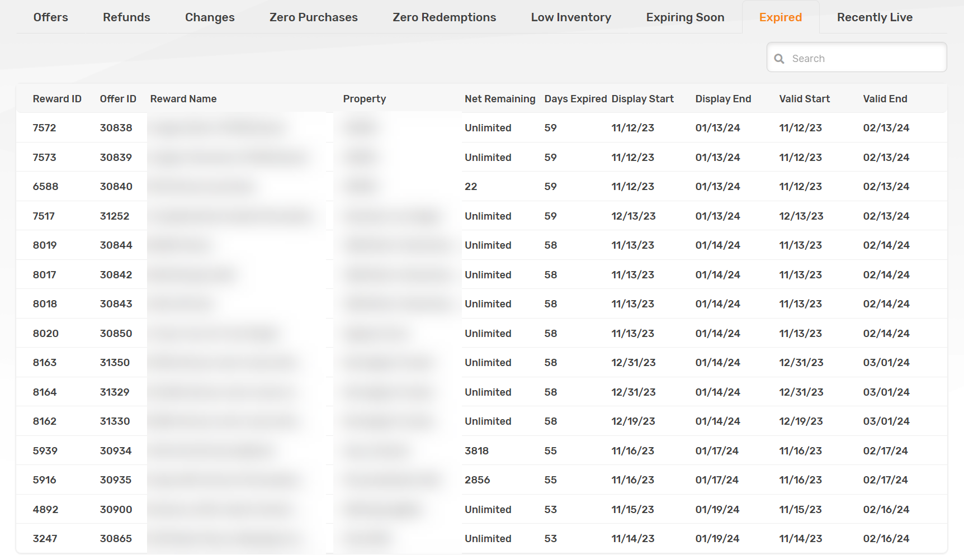The height and width of the screenshot is (560, 964).
Task: Sort by Net Remaining column header
Action: [500, 99]
